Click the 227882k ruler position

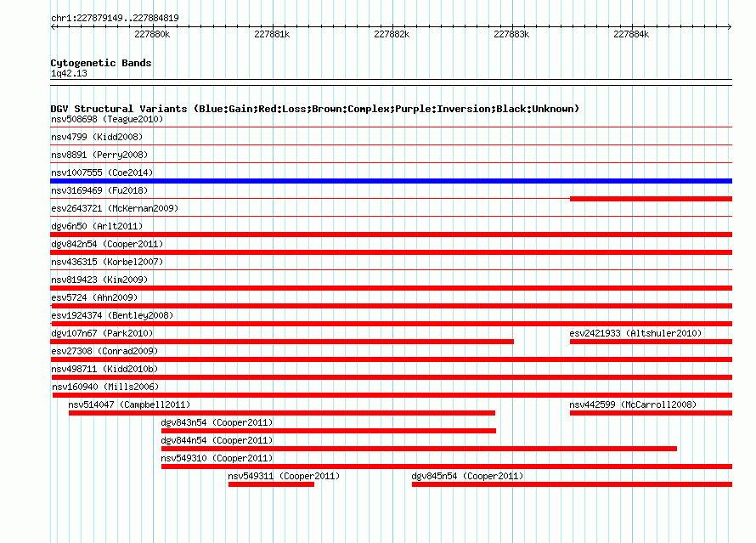coord(392,34)
